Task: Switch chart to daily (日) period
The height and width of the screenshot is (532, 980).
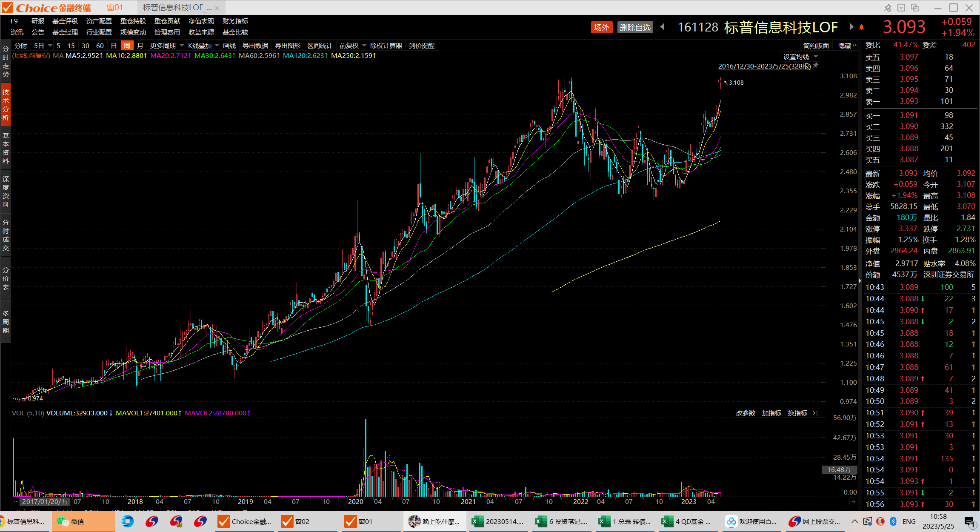Action: pyautogui.click(x=114, y=46)
